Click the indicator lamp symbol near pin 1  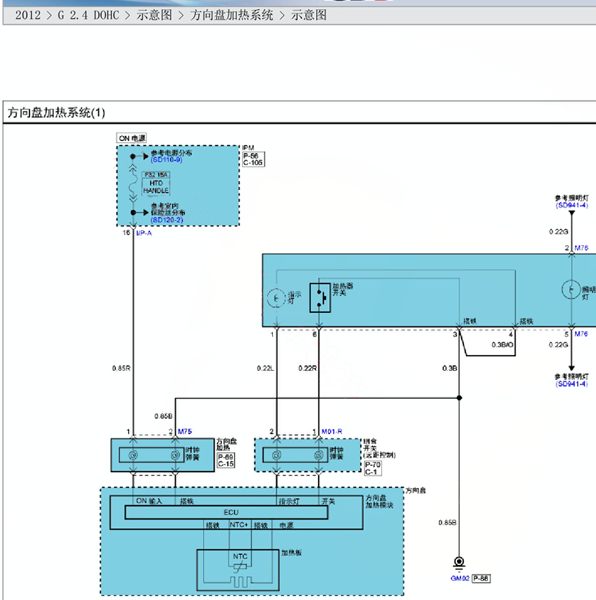pos(276,298)
